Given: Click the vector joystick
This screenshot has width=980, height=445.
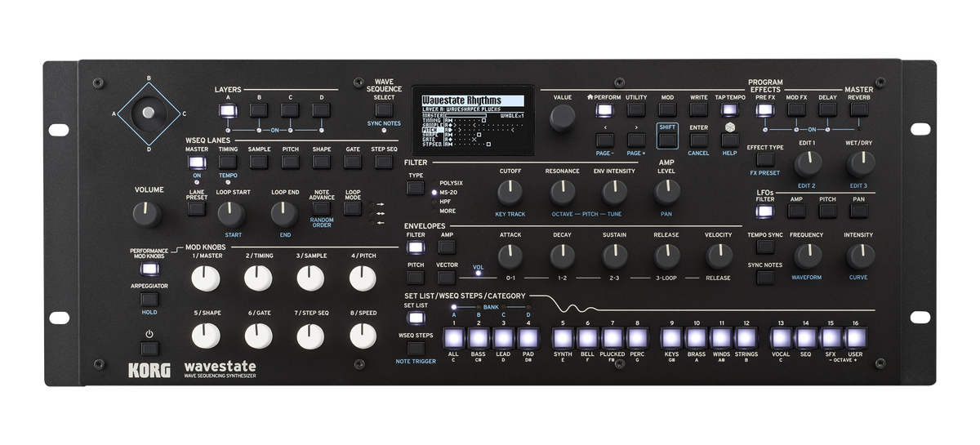Looking at the screenshot, I should coord(148,113).
